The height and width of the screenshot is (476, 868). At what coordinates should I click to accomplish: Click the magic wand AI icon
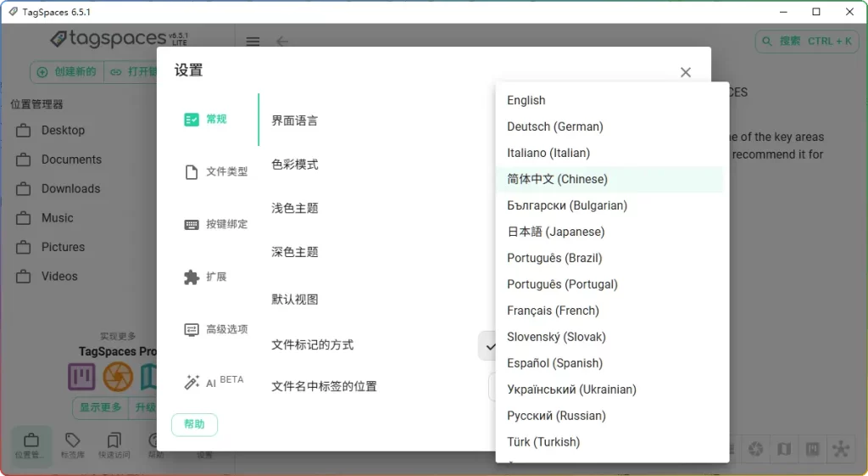(192, 382)
